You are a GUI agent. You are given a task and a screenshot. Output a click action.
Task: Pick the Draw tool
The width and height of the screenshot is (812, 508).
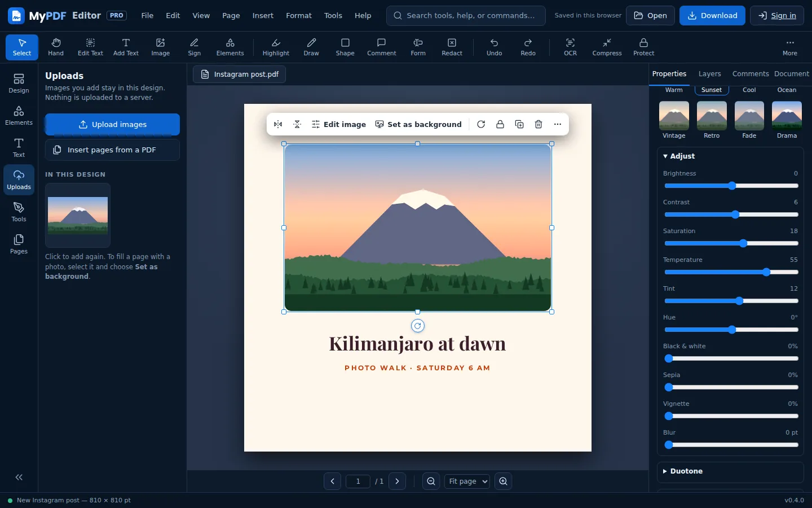(x=311, y=47)
